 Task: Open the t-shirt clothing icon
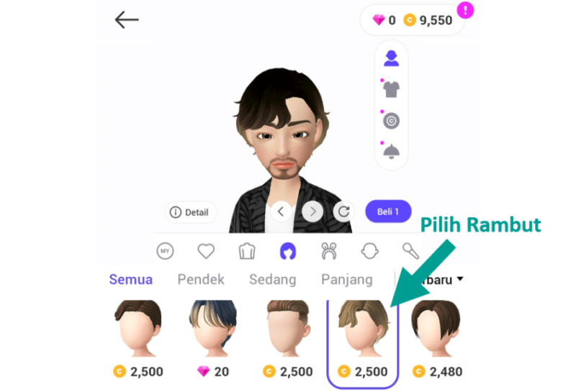tap(391, 89)
